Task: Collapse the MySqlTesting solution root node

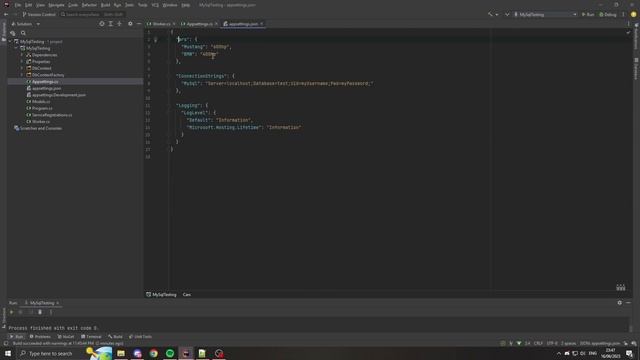Action: (10, 42)
